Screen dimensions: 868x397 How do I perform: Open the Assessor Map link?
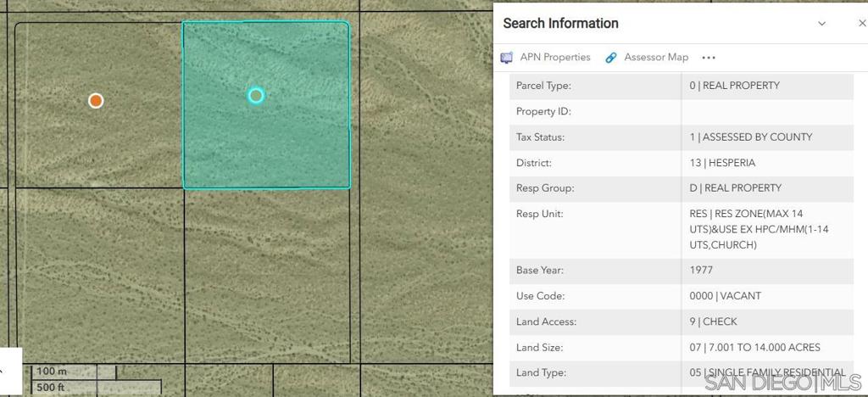656,58
